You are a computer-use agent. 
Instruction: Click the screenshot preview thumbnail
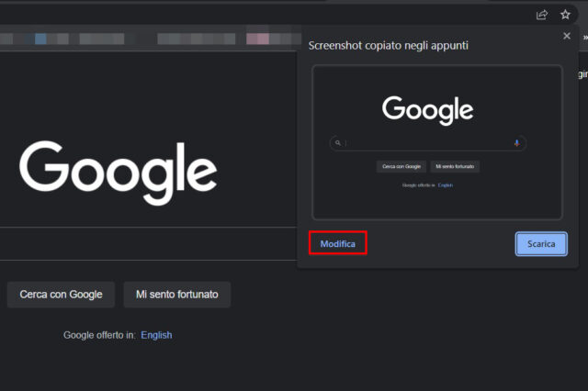pyautogui.click(x=437, y=142)
